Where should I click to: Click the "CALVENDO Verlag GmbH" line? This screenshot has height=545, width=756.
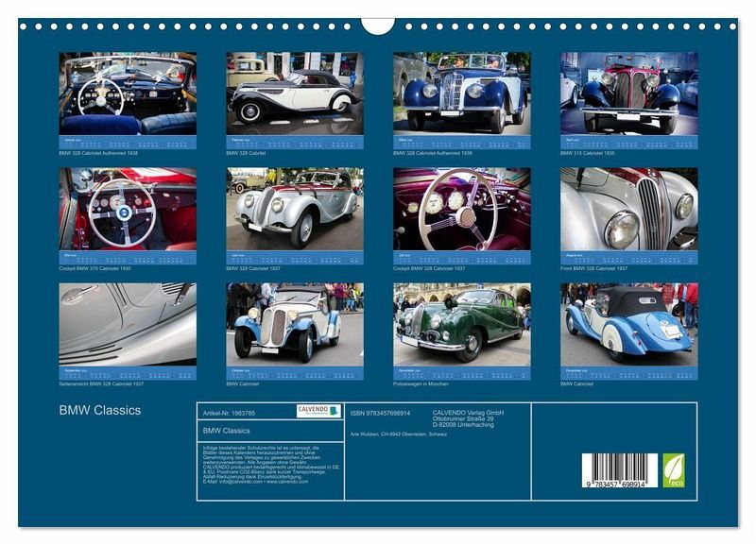tap(468, 413)
